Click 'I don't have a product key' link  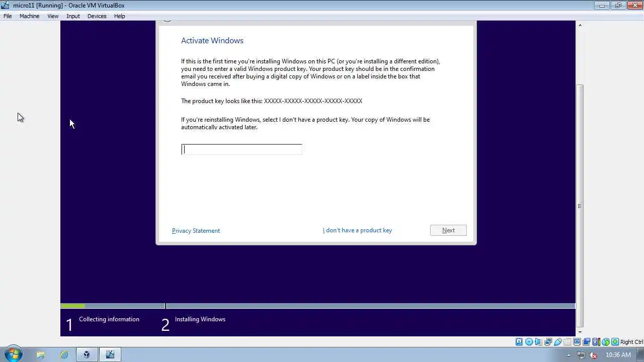click(x=357, y=230)
